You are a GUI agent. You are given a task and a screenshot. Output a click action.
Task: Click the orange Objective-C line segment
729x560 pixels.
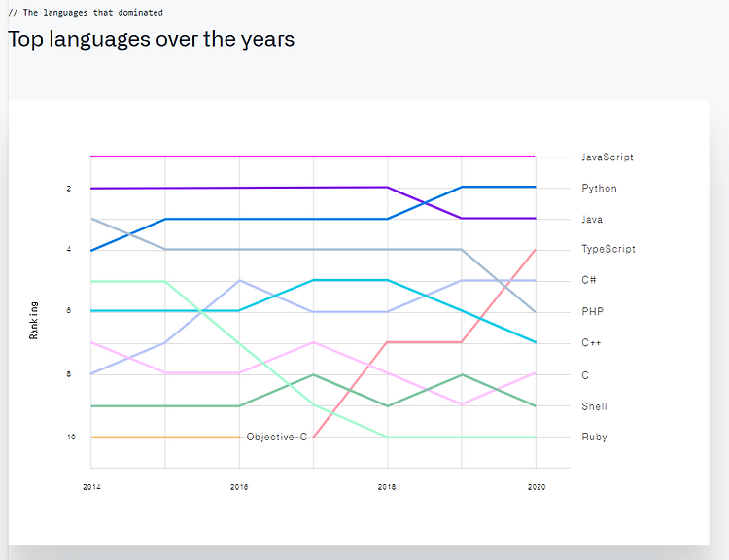(x=165, y=437)
